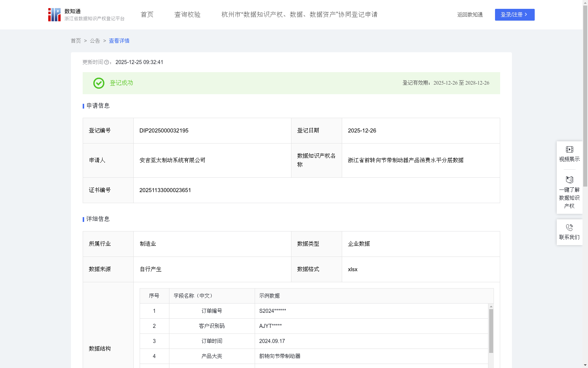The height and width of the screenshot is (368, 588).
Task: Open the 查询校验 navigation item
Action: pyautogui.click(x=187, y=14)
